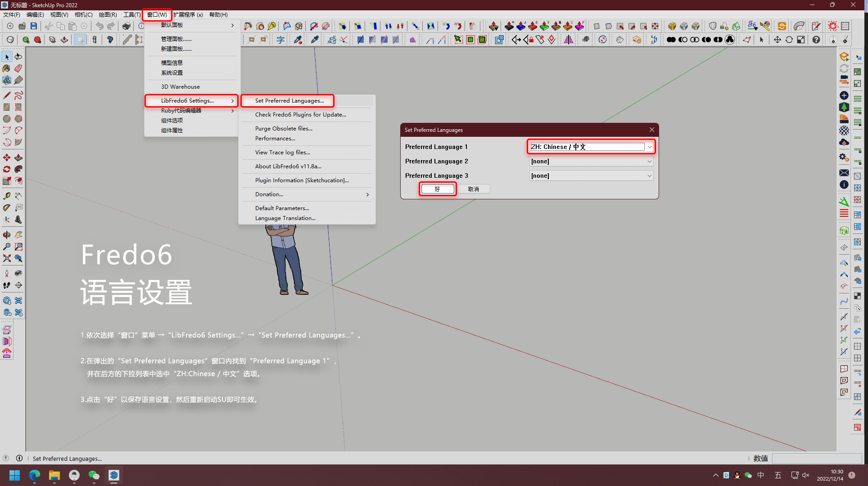Activate the Zoom magnifier tool
The width and height of the screenshot is (868, 486).
7,247
